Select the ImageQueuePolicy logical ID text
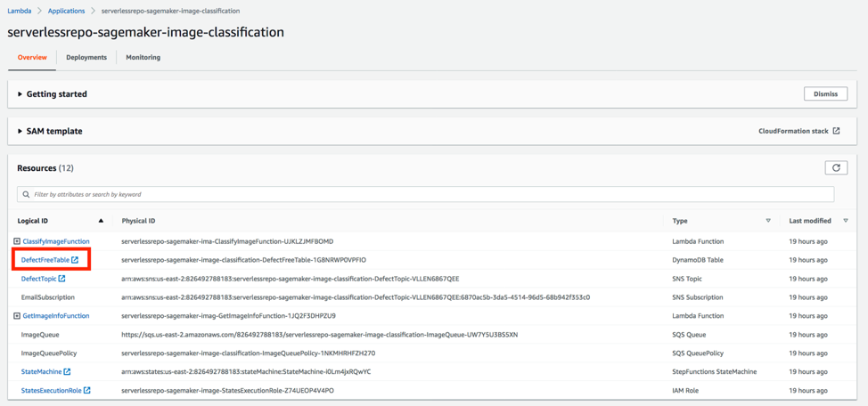The height and width of the screenshot is (406, 868). point(49,353)
